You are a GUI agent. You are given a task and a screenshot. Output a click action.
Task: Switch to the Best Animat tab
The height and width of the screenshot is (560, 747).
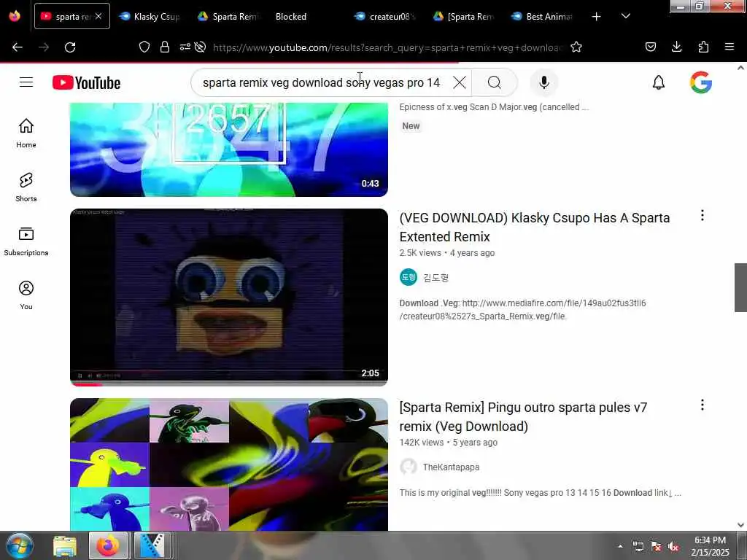coord(542,17)
